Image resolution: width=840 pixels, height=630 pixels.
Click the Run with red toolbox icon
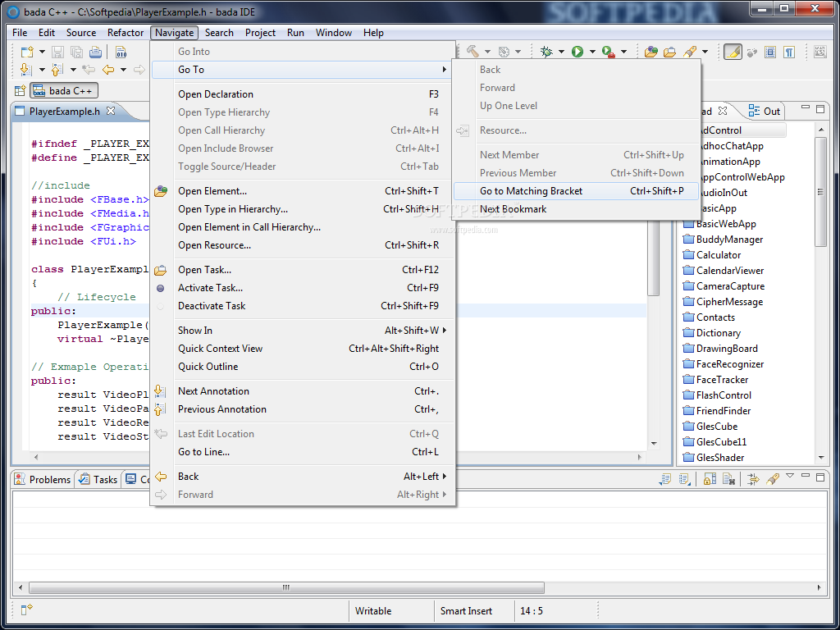click(x=608, y=52)
